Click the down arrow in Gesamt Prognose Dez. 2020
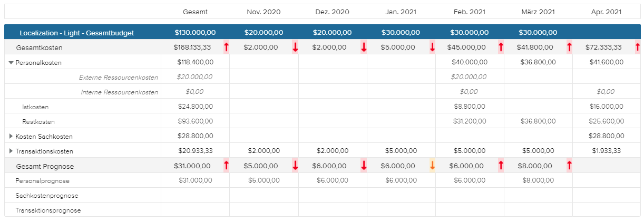The width and height of the screenshot is (644, 221). [x=364, y=166]
